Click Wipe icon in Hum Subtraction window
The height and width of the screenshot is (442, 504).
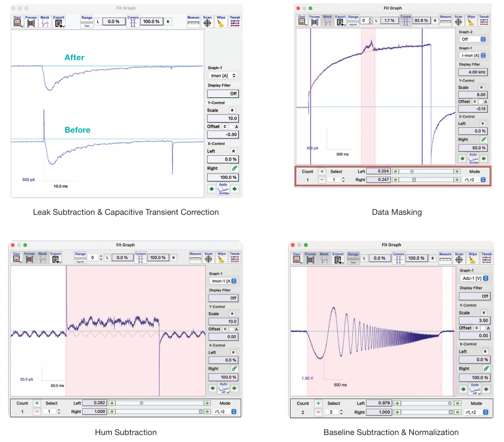pyautogui.click(x=221, y=258)
